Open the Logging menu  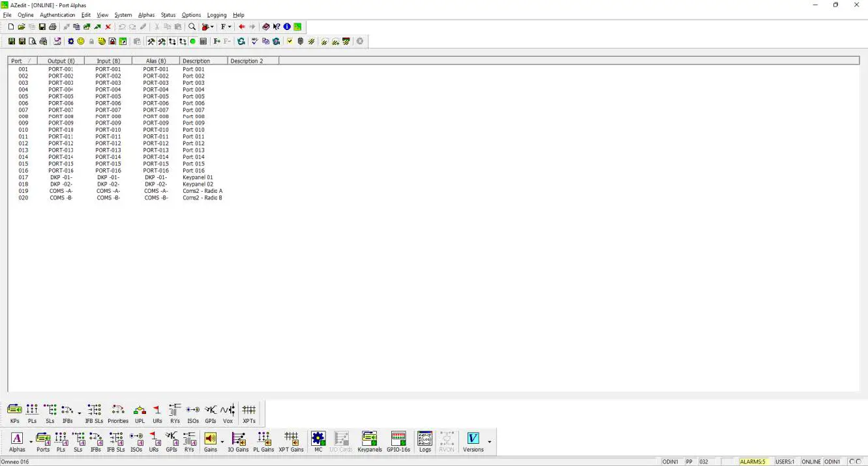pyautogui.click(x=217, y=15)
